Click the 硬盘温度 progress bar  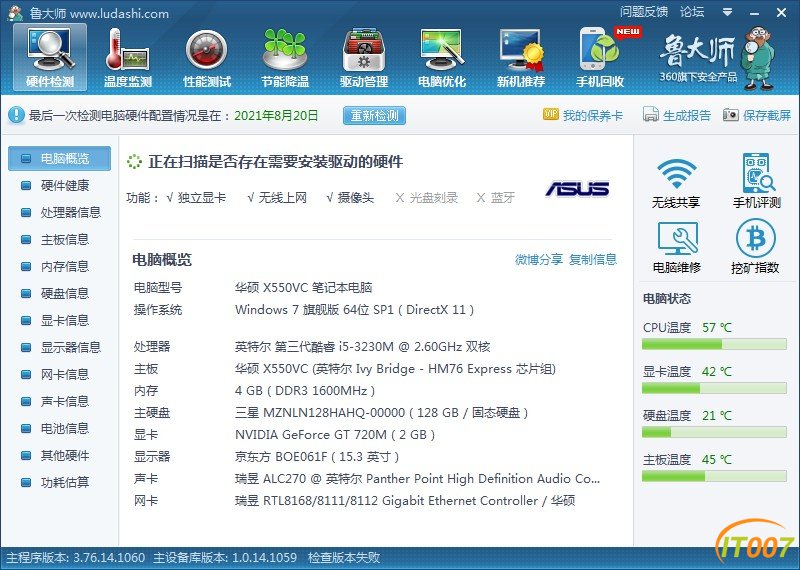point(714,433)
